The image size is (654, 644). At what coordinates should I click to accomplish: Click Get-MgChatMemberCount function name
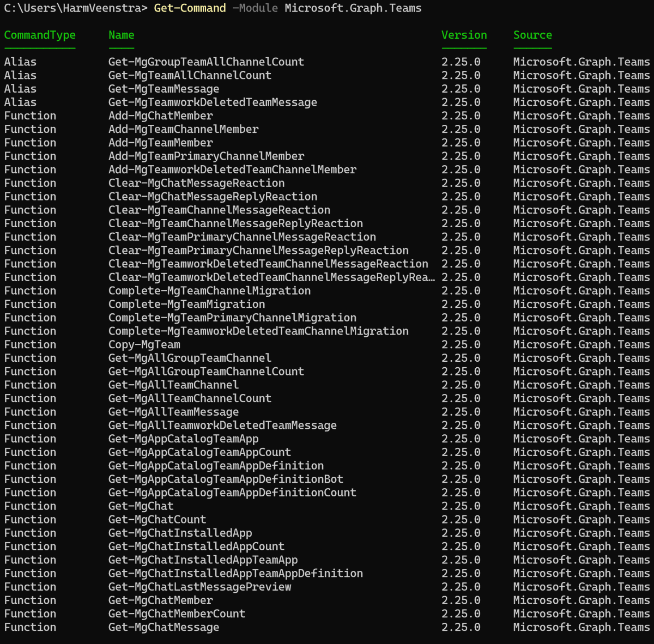(x=177, y=613)
